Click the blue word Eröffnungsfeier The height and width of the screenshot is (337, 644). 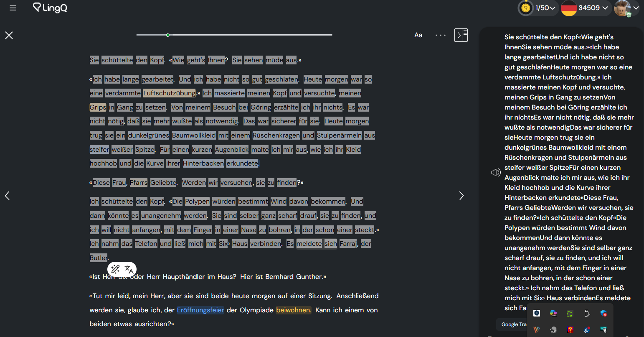200,310
